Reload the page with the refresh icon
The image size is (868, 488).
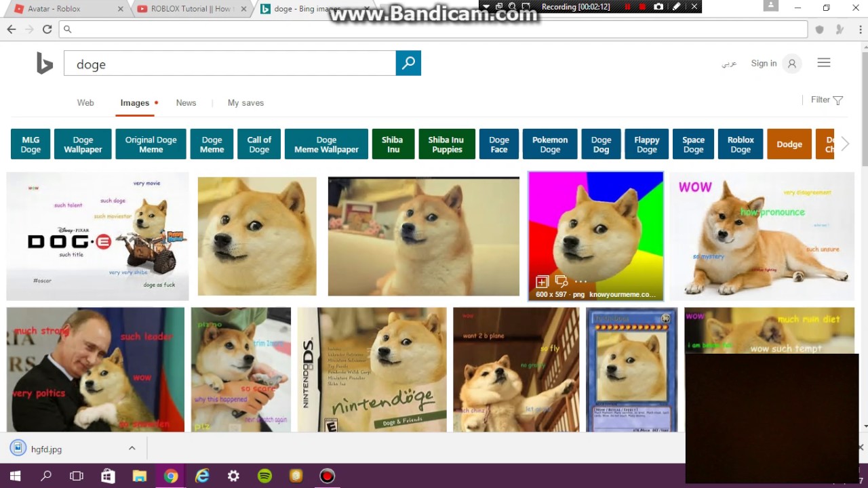(47, 29)
